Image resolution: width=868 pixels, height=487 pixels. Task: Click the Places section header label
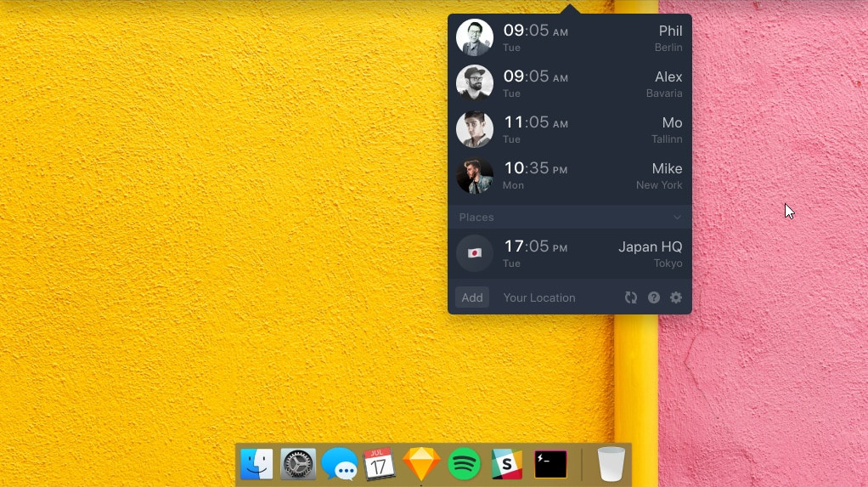point(476,218)
